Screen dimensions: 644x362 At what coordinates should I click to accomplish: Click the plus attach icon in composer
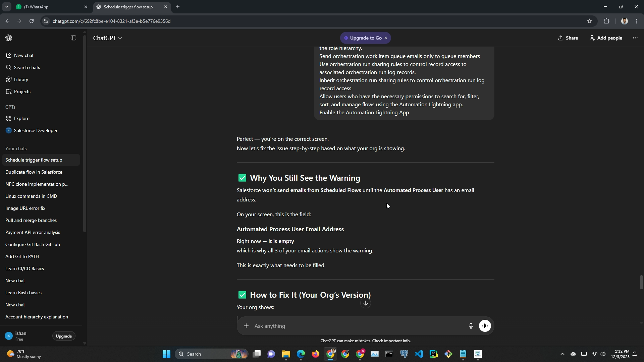246,326
